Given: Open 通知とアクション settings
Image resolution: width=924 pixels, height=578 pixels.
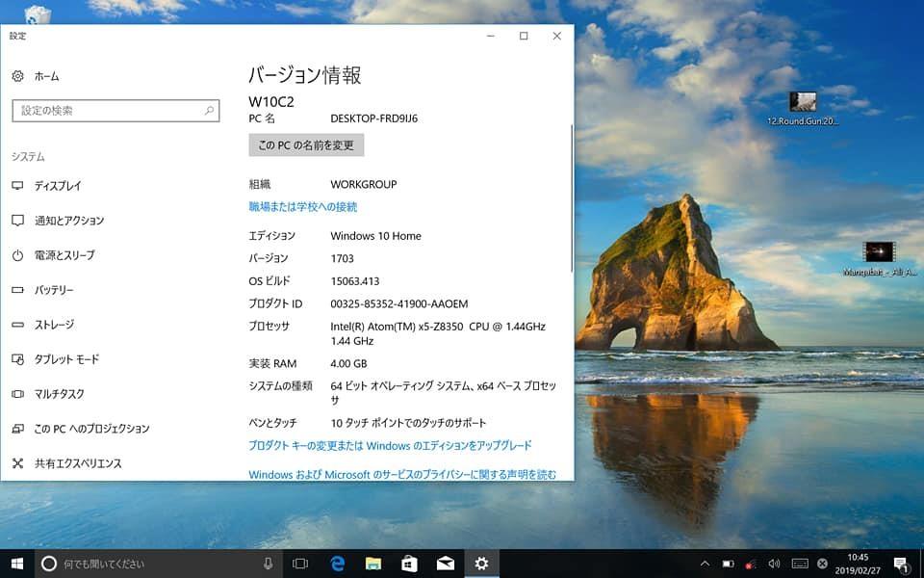Looking at the screenshot, I should [58, 221].
